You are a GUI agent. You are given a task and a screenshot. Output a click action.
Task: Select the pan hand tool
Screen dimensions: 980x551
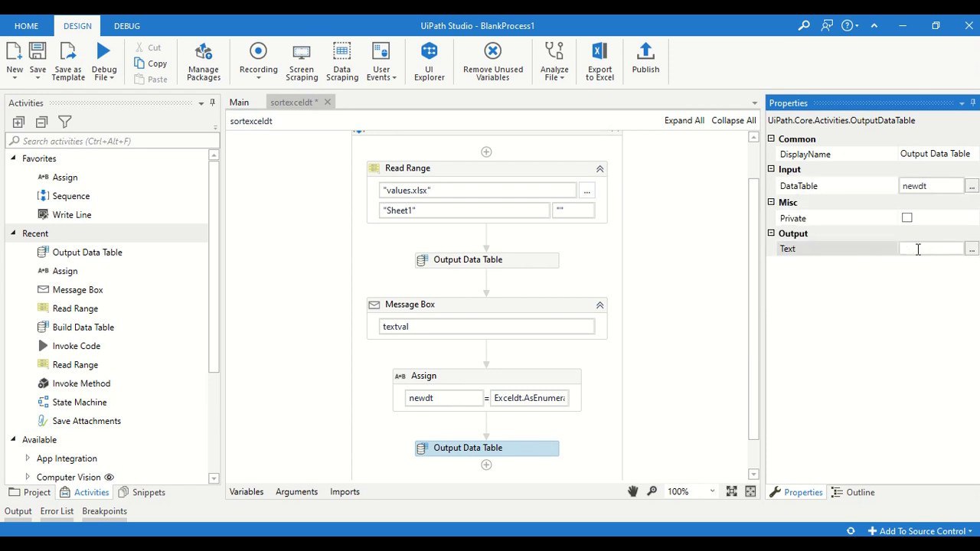pyautogui.click(x=632, y=491)
